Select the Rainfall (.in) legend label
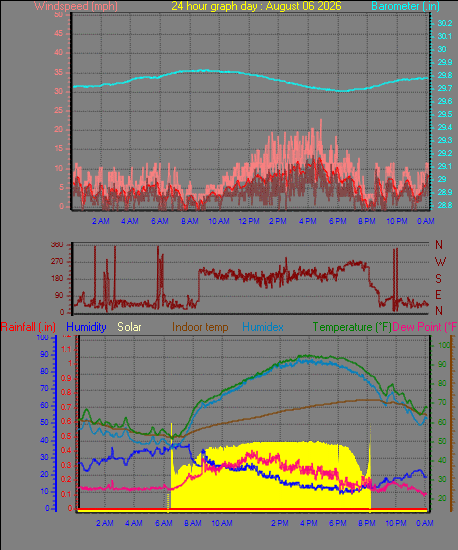This screenshot has height=550, width=458. [x=28, y=327]
